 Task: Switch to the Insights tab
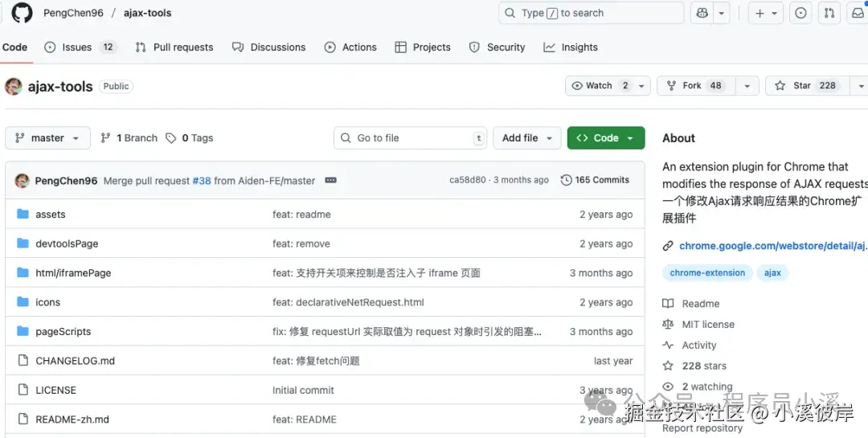(570, 47)
